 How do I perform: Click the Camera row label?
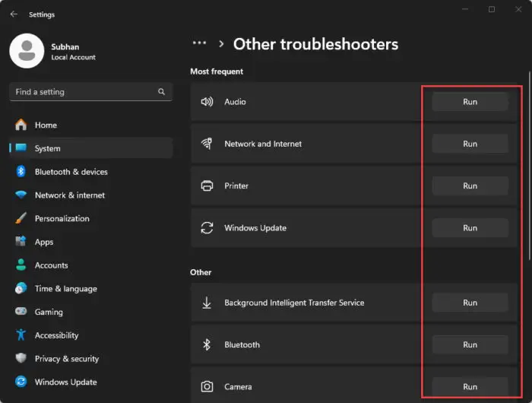click(238, 387)
